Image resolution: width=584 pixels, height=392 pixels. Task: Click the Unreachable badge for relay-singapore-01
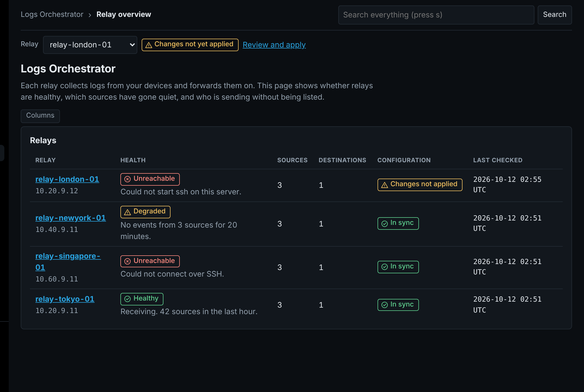click(150, 261)
